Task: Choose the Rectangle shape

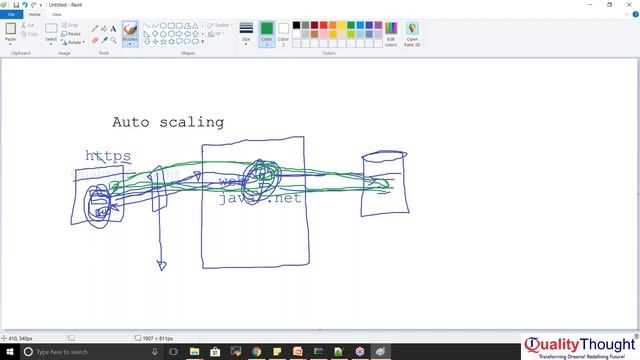Action: 171,25
